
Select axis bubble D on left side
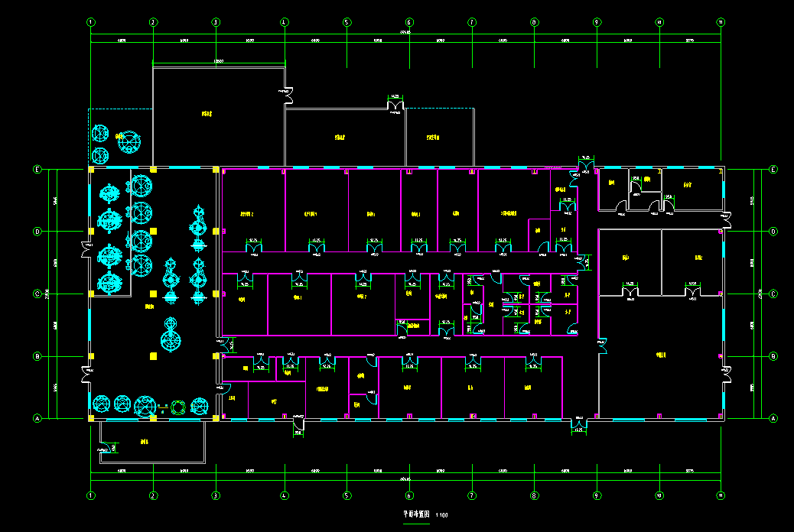click(x=37, y=231)
